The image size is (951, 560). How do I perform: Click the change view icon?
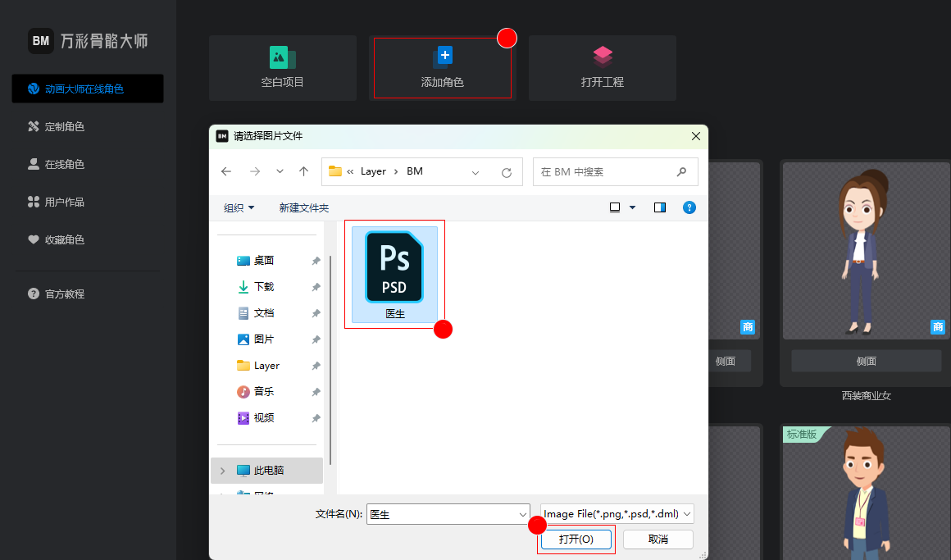(x=614, y=207)
